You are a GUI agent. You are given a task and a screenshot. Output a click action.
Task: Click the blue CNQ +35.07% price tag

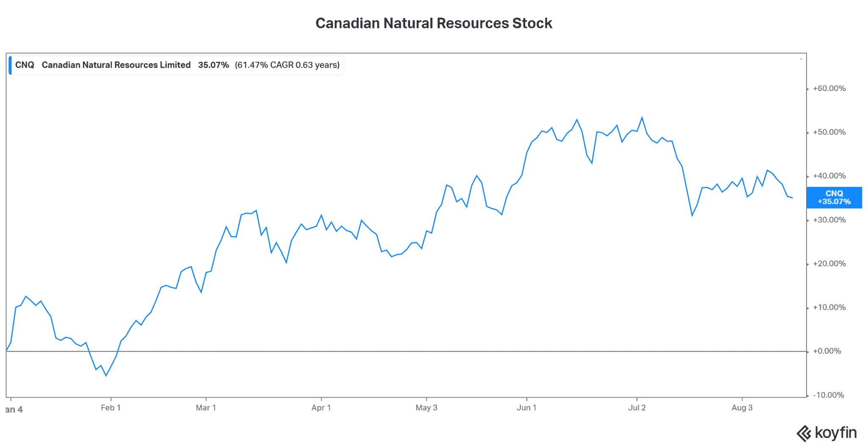[834, 198]
